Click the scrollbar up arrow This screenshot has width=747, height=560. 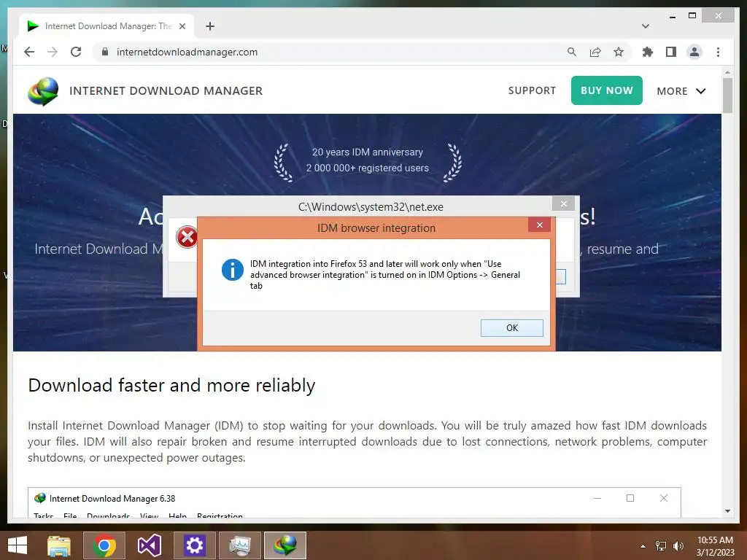[x=727, y=72]
